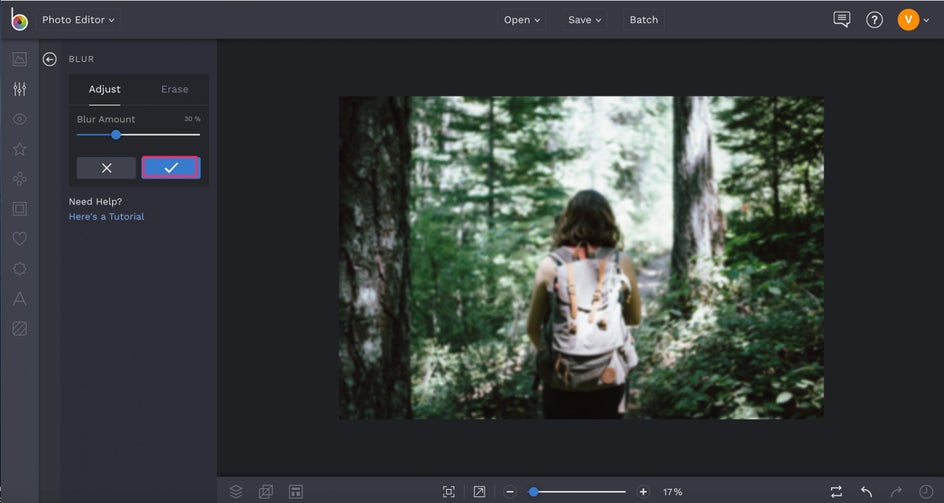Expand the Photo Editor dropdown
The image size is (944, 503).
tap(78, 20)
